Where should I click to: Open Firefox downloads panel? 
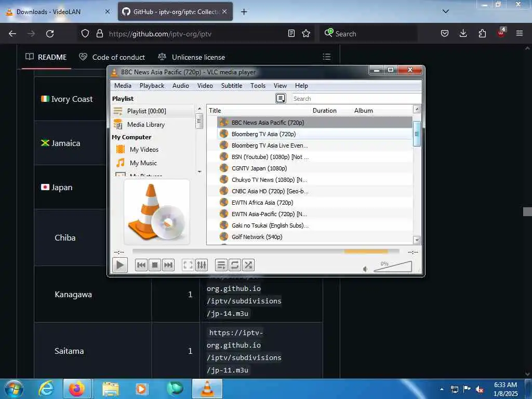(x=463, y=33)
